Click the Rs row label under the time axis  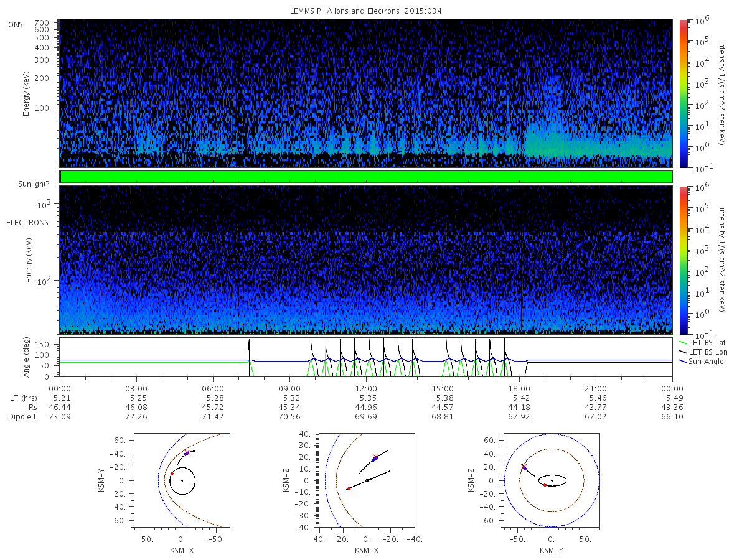[x=34, y=406]
